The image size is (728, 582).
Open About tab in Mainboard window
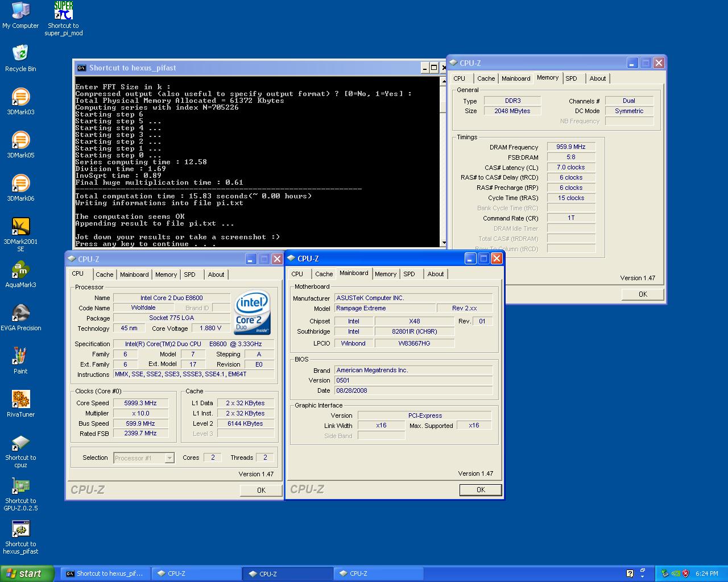(x=436, y=274)
